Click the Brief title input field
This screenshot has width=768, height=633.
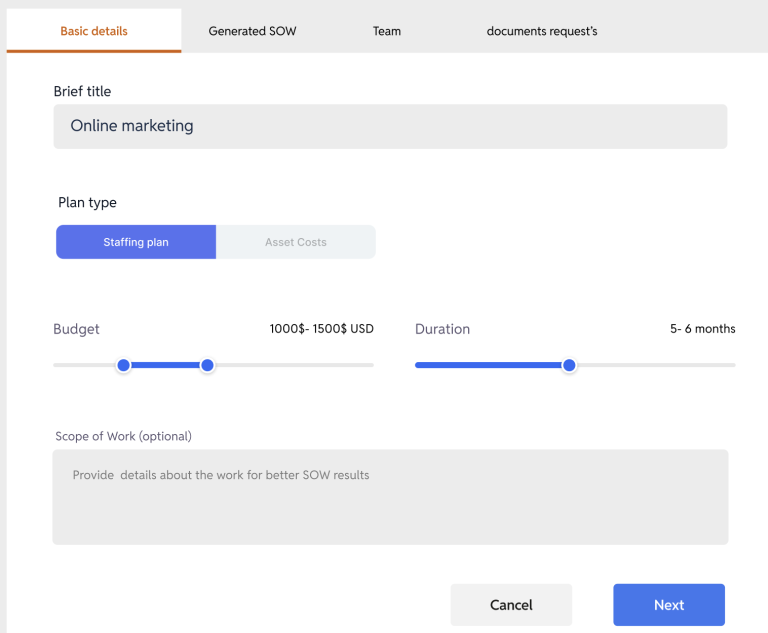point(390,126)
